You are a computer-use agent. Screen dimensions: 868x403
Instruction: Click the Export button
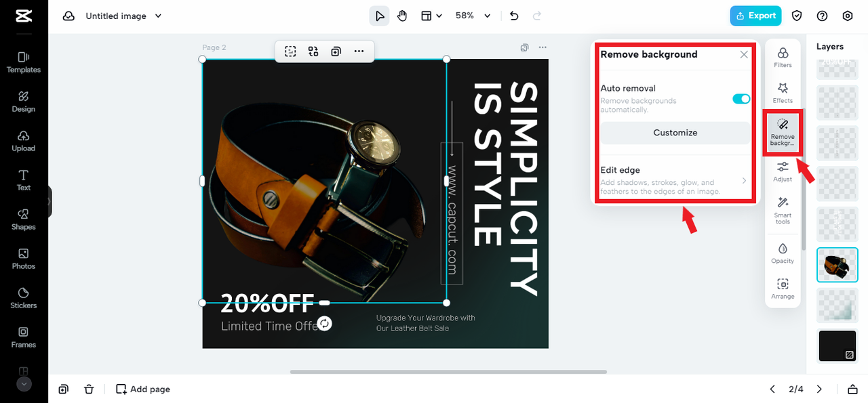pyautogui.click(x=755, y=16)
